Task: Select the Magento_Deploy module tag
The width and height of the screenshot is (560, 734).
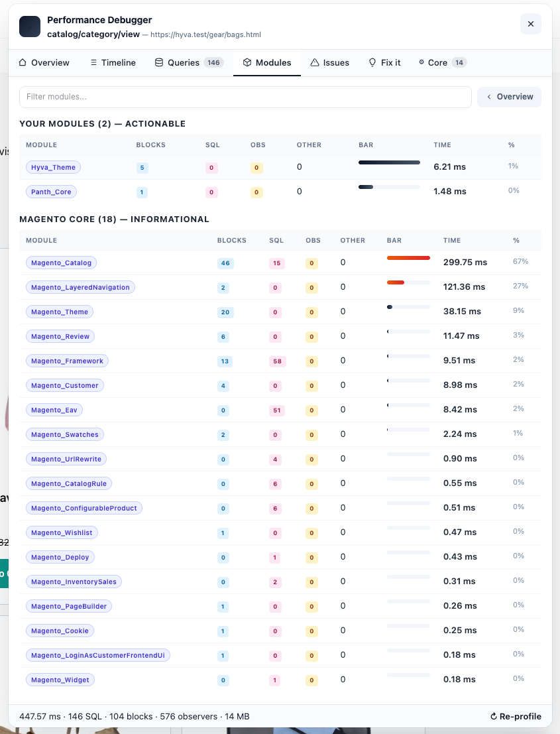Action: tap(60, 557)
